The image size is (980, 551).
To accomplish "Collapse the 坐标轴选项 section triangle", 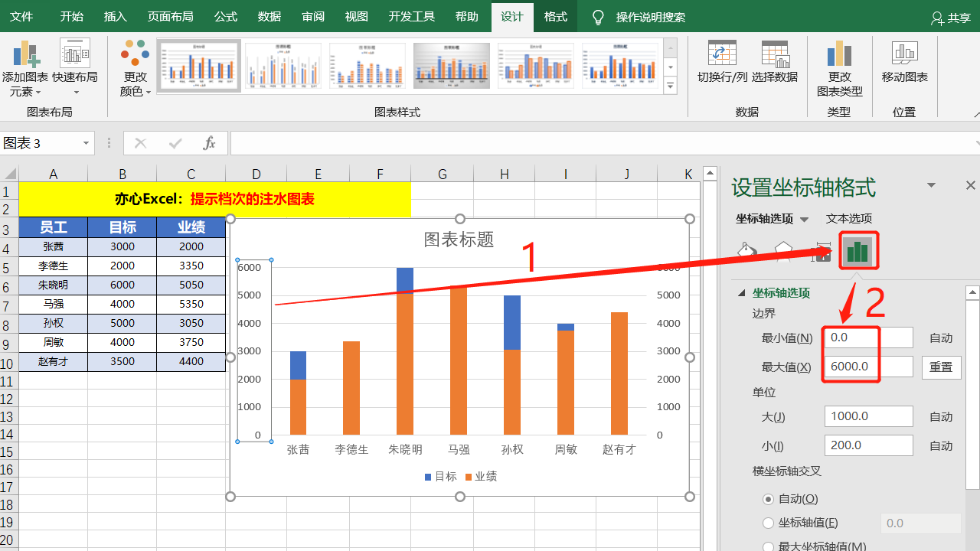I will (741, 293).
